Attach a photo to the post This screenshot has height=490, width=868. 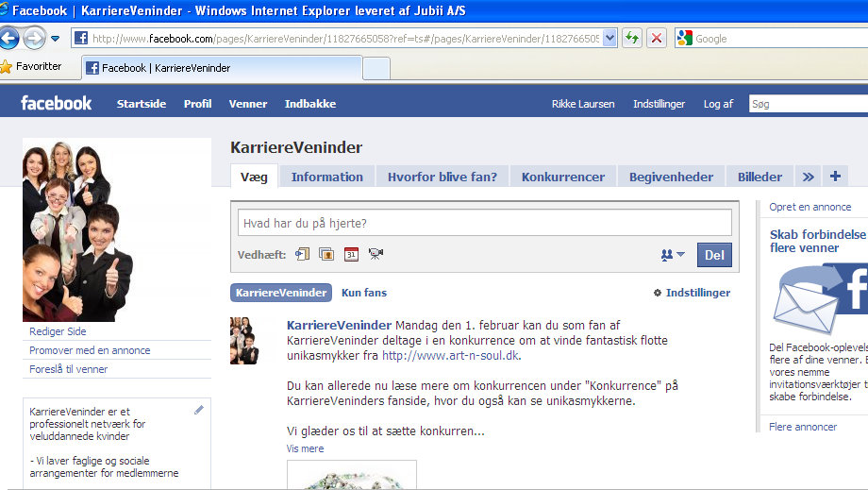326,254
